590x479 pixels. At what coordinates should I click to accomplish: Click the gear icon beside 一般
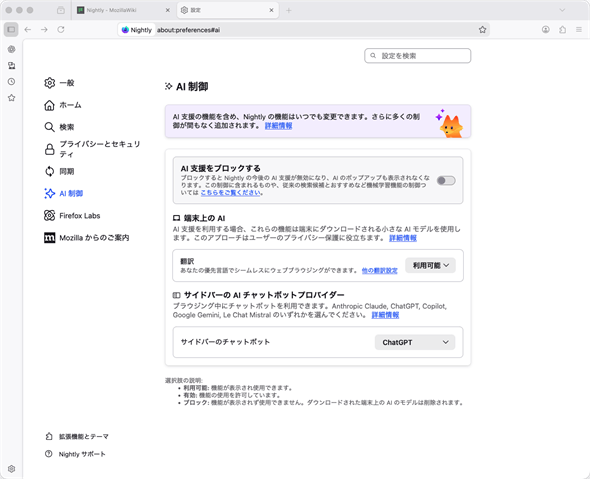[x=49, y=83]
